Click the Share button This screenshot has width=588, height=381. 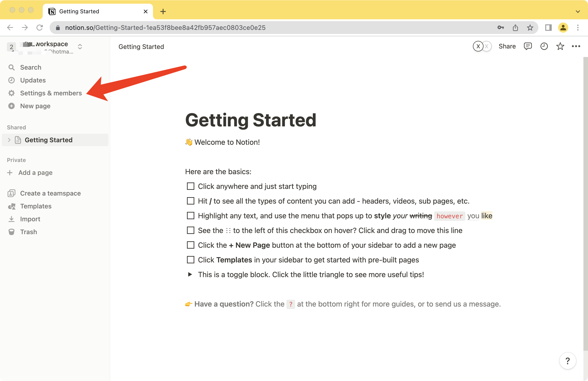tap(507, 46)
